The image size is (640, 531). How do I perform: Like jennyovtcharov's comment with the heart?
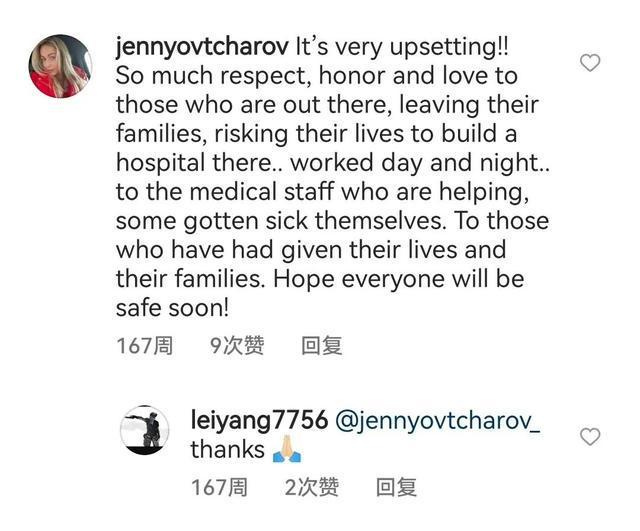pyautogui.click(x=590, y=63)
